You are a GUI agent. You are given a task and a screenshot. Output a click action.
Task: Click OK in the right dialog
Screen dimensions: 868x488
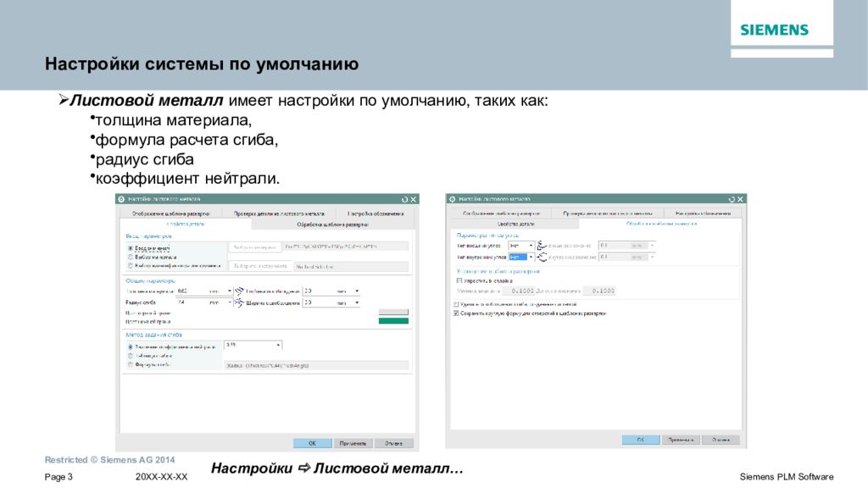tap(641, 440)
